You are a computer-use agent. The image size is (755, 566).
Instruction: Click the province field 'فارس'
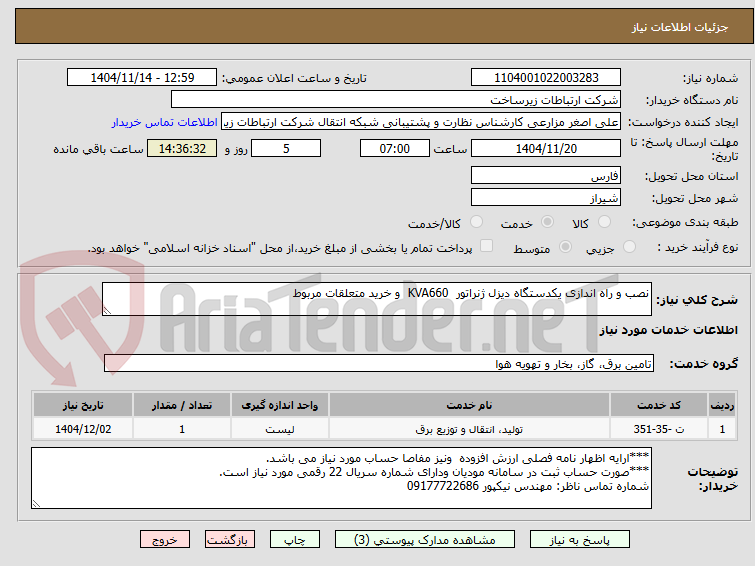point(546,175)
